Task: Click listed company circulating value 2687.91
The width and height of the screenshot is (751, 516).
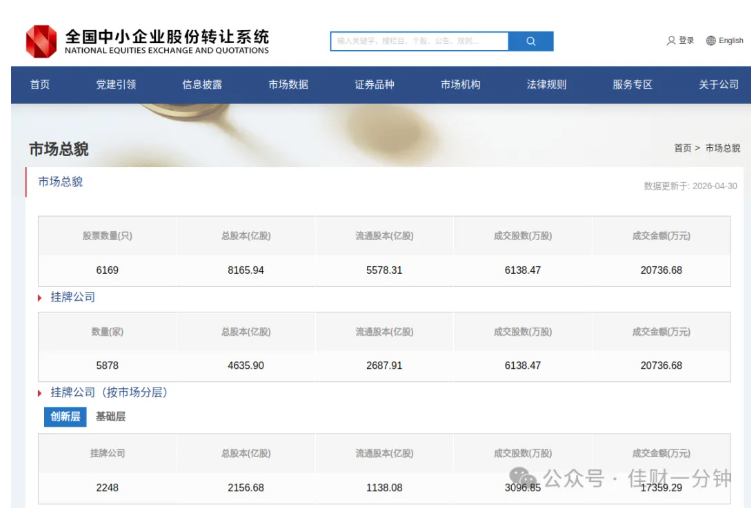Action: pyautogui.click(x=384, y=366)
